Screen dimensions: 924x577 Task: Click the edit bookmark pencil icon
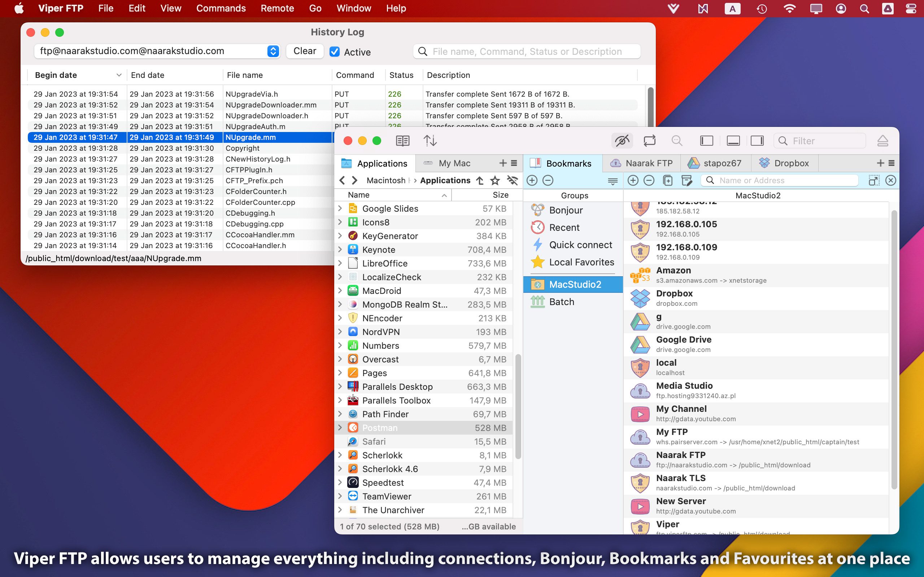click(x=687, y=181)
